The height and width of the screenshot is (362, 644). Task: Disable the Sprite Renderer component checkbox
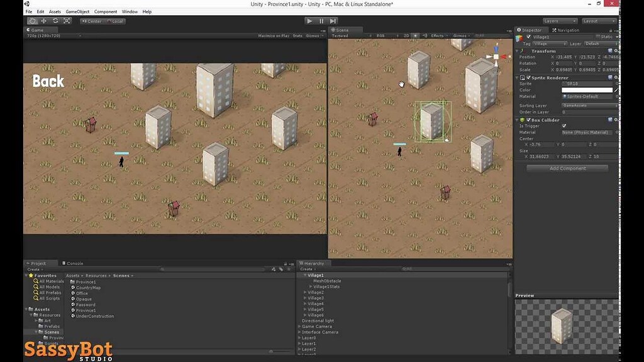[528, 77]
